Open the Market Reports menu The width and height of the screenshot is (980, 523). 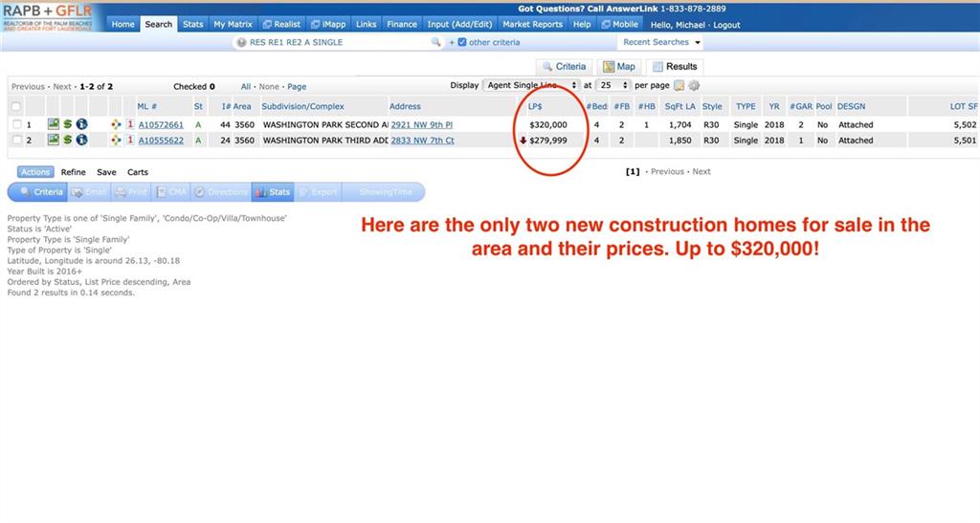tap(532, 24)
